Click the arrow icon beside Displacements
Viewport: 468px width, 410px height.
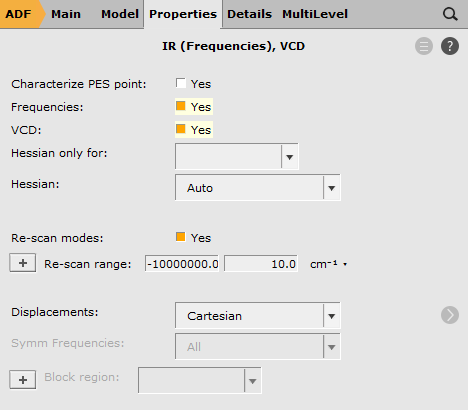tap(450, 315)
